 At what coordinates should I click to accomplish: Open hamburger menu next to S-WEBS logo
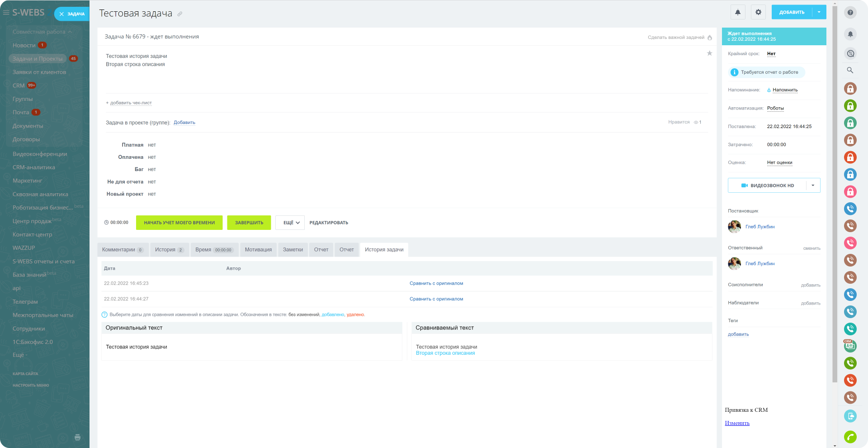pos(6,13)
